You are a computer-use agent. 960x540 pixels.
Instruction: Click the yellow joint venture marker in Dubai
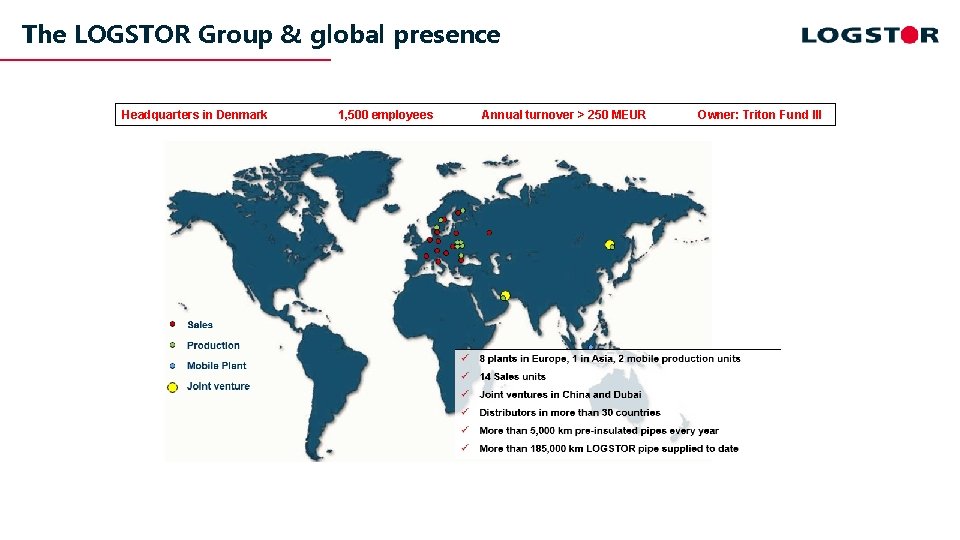pyautogui.click(x=505, y=296)
